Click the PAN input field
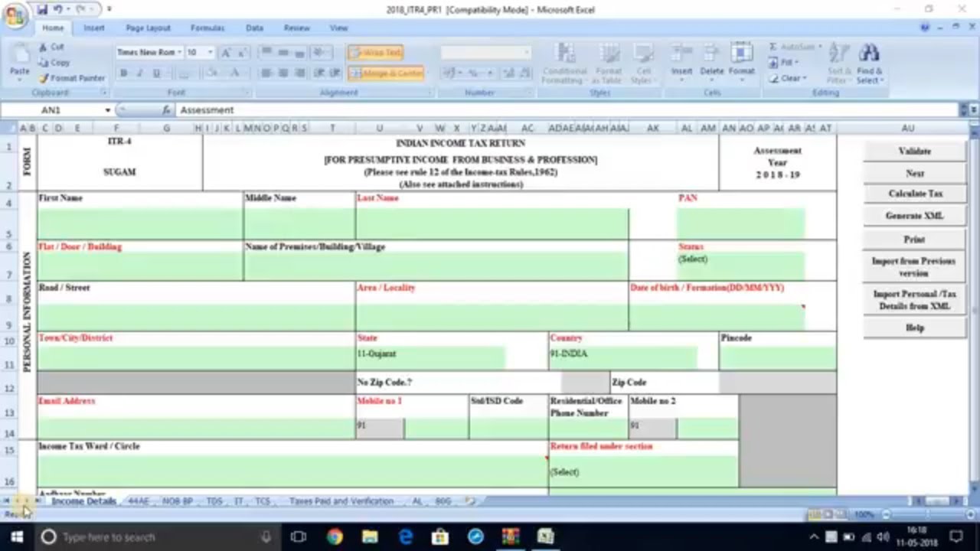980x551 pixels. [x=740, y=223]
